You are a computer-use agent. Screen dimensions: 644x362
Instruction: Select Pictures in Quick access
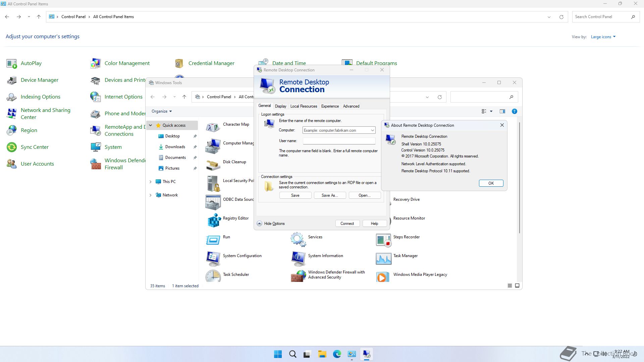coord(172,168)
